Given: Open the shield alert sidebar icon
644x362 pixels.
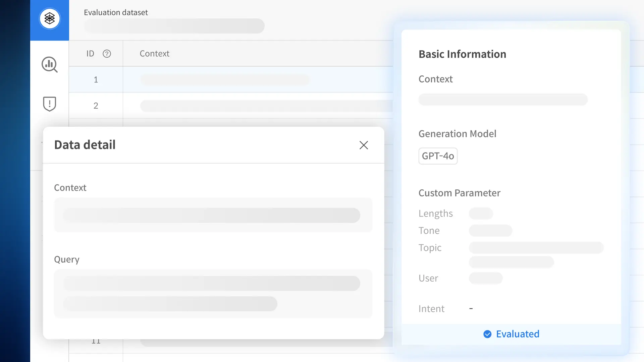Looking at the screenshot, I should point(50,104).
